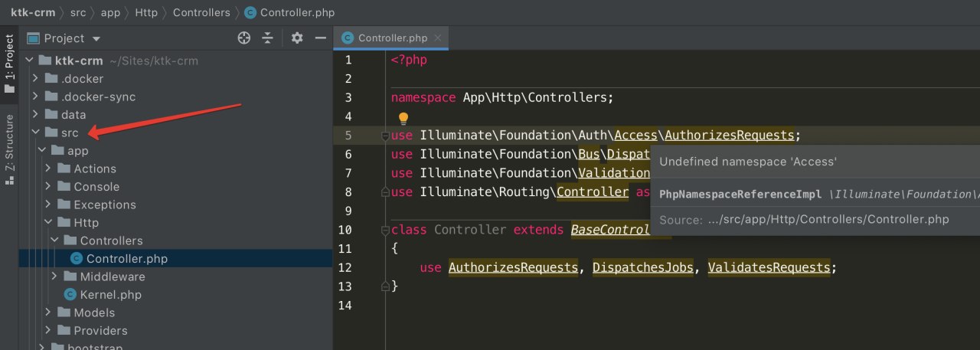Click the yellow light bulb quick-fix icon
This screenshot has width=980, height=350.
(x=403, y=119)
